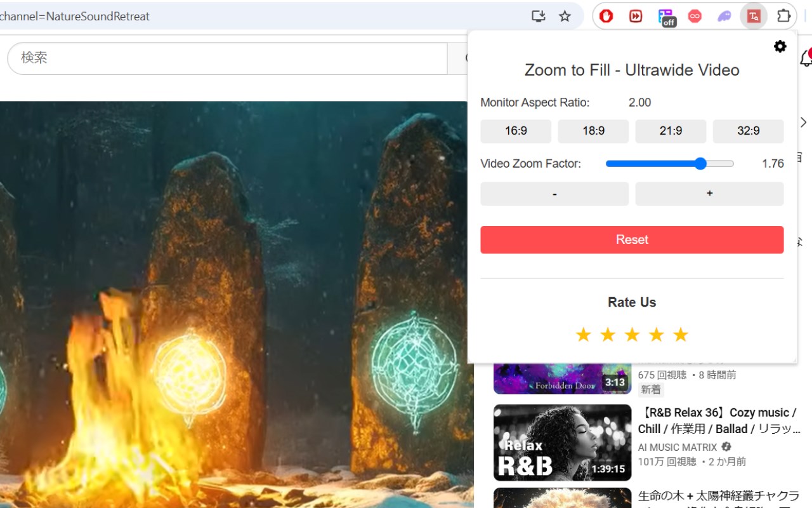Open the extension showing the off badge

[x=665, y=17]
